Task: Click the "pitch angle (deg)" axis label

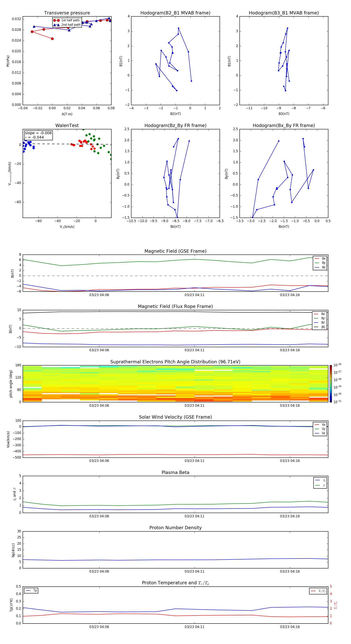Action: pos(11,384)
